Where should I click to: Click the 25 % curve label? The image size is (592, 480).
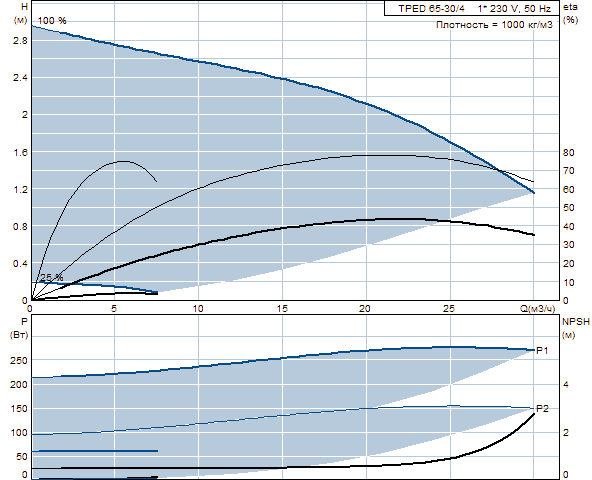[x=51, y=278]
